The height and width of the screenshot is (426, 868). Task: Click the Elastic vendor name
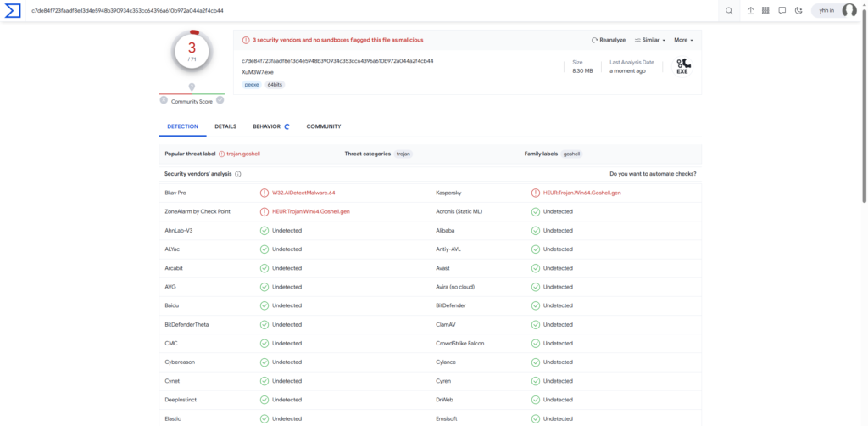[x=173, y=419]
